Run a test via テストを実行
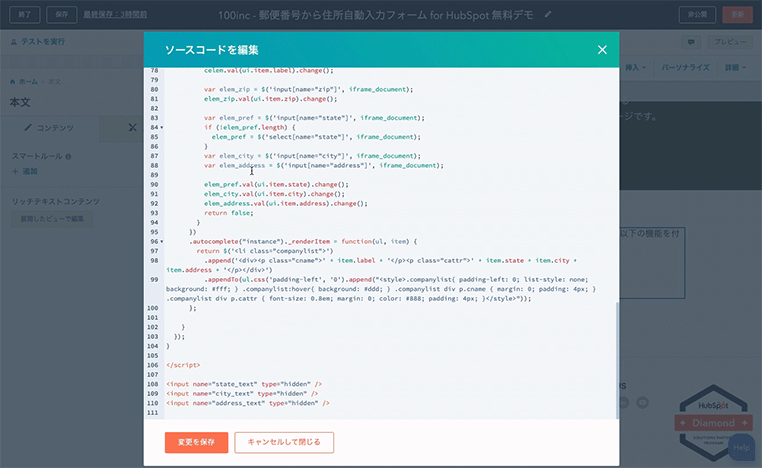 (x=38, y=42)
